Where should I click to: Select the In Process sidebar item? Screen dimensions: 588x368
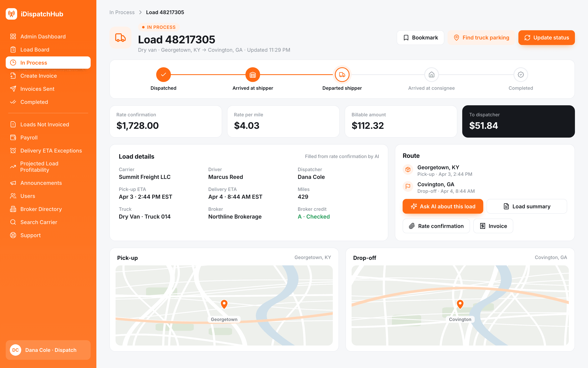48,63
